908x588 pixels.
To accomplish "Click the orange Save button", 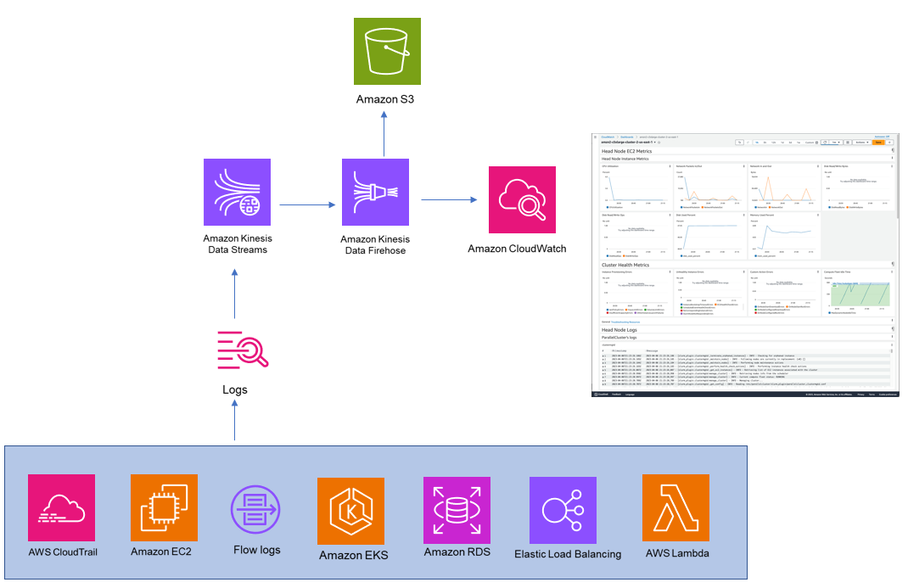I will pos(880,143).
